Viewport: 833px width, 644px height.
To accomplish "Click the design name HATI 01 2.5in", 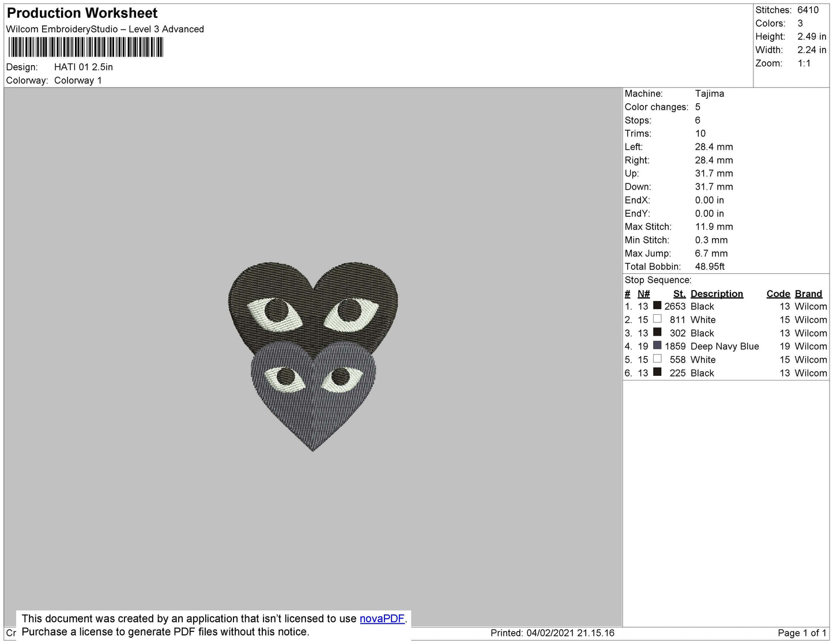I will 84,67.
